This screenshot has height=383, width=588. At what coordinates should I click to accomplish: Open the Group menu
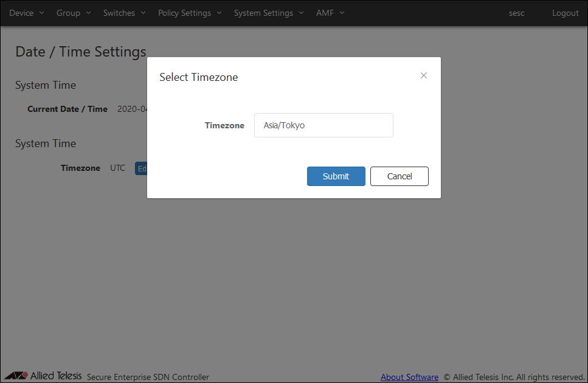point(68,13)
